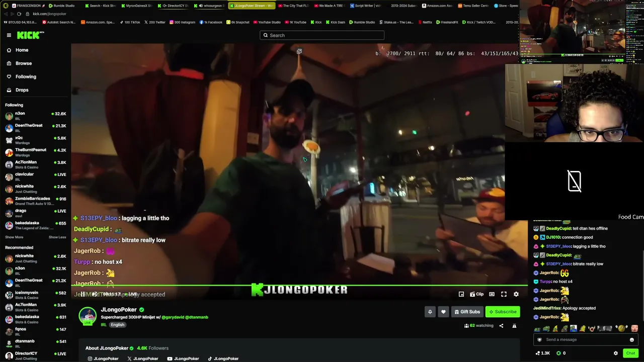This screenshot has width=644, height=362.
Task: Click JediMindTrixs username in chat
Action: tap(548, 308)
